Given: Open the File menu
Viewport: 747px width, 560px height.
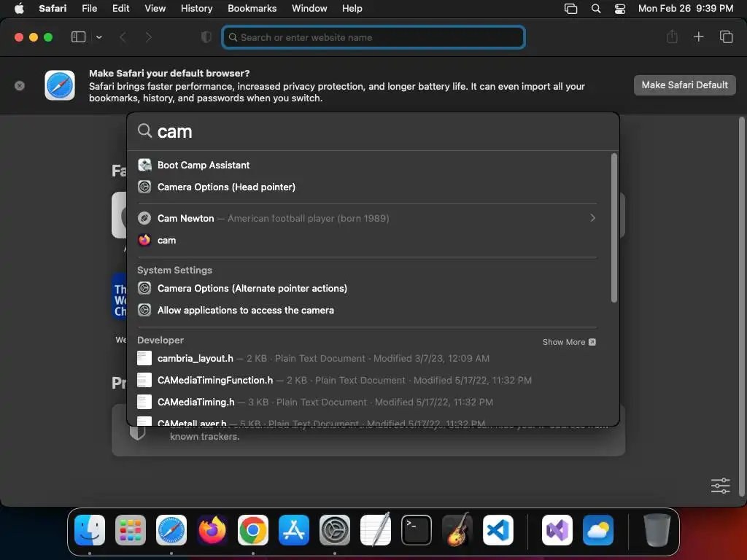Looking at the screenshot, I should coord(89,8).
